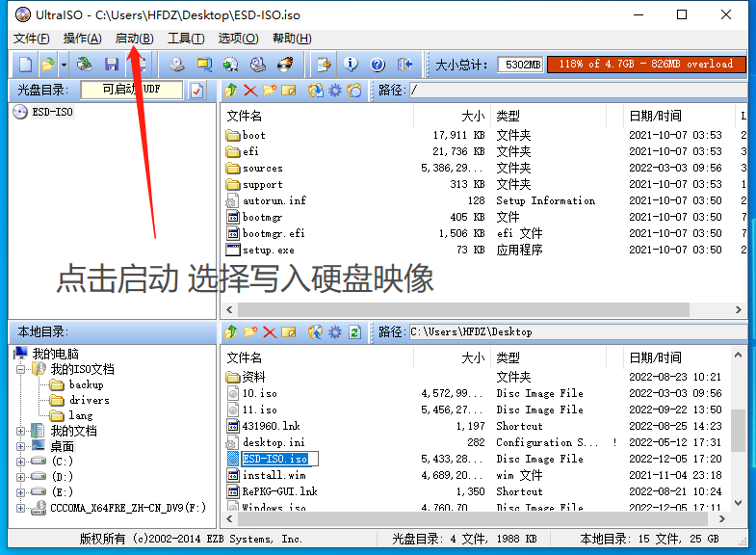The image size is (756, 555).
Task: Create new folder in local pane toolbar
Action: [250, 332]
